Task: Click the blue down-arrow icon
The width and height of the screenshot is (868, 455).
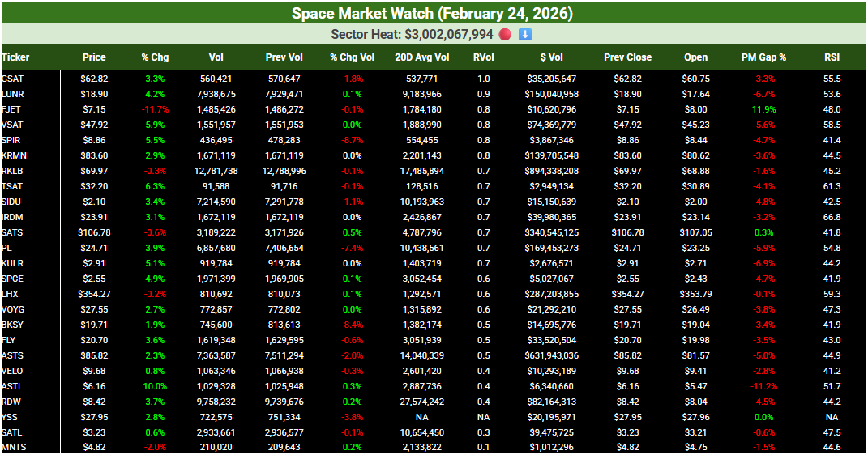Action: (x=525, y=34)
